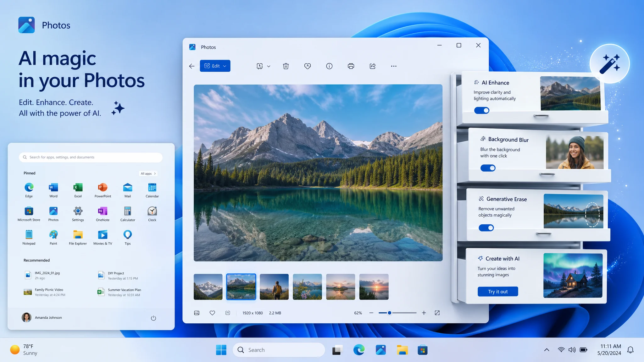Open Task View on the taskbar
Screen dimensions: 644x362
point(337,350)
